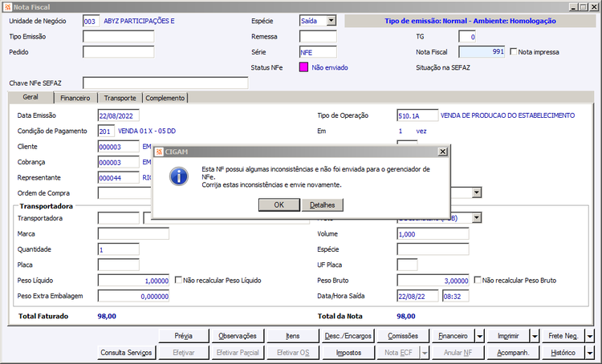
Task: Expand the Nota ECF button arrow
Action: click(425, 353)
